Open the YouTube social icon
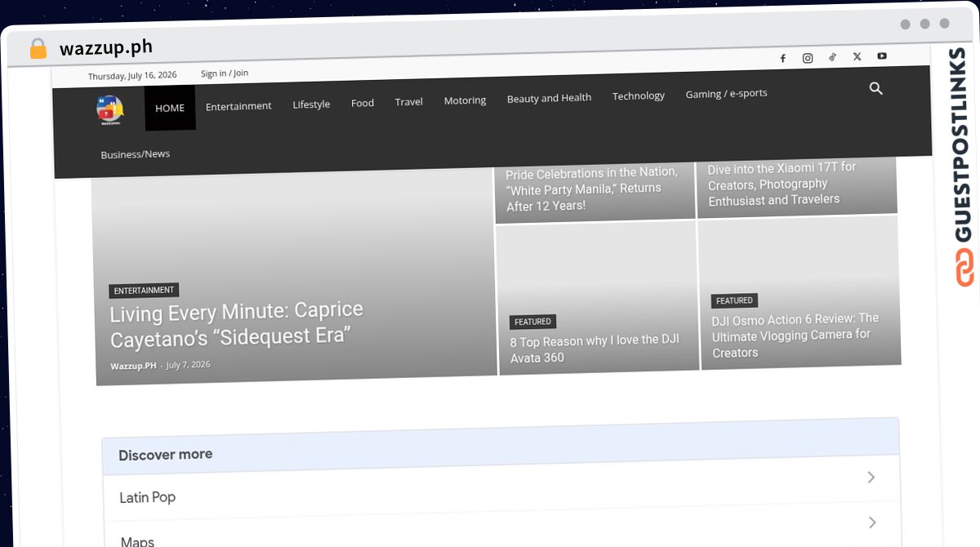 click(x=882, y=56)
